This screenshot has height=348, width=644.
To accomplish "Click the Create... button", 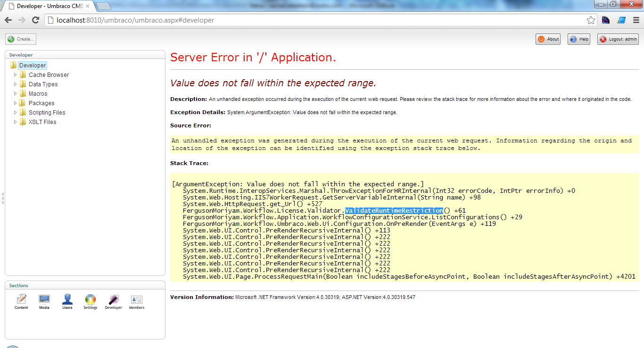I will [21, 39].
